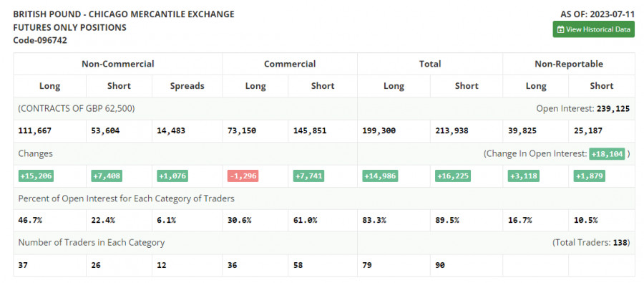Click the Spreads column header
Viewport: 644px width, 283px height.
point(187,86)
